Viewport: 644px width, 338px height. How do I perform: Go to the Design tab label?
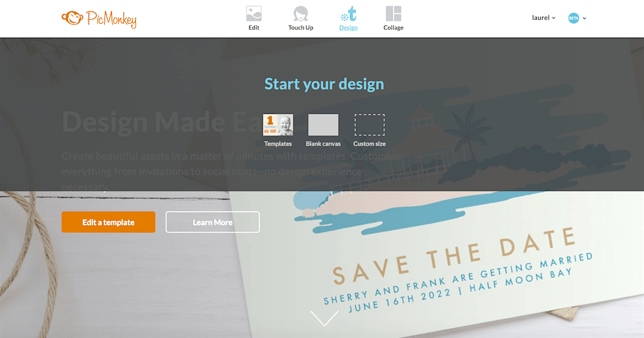[x=349, y=28]
